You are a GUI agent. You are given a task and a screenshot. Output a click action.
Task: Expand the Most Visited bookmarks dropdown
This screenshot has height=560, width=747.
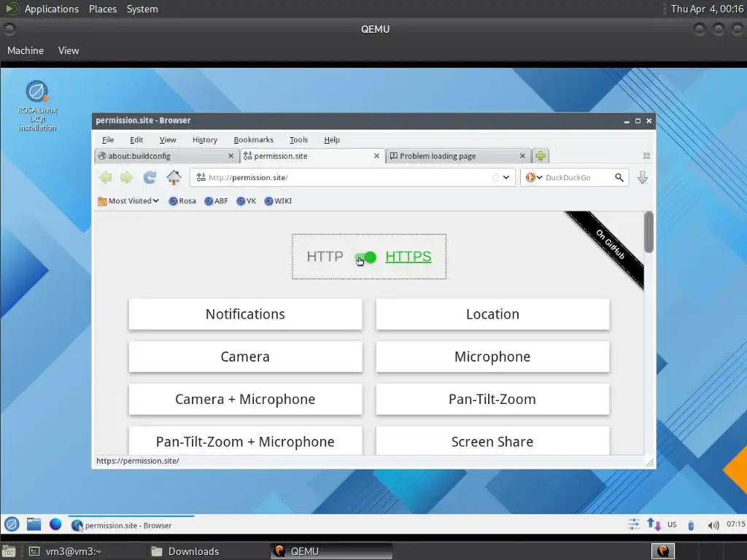[x=128, y=201]
